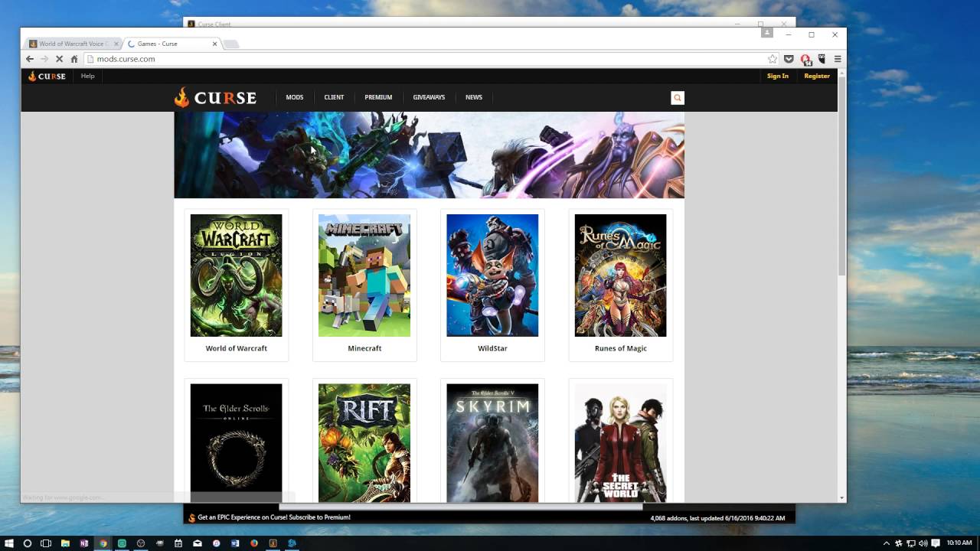Click the WildStar title link

(492, 348)
